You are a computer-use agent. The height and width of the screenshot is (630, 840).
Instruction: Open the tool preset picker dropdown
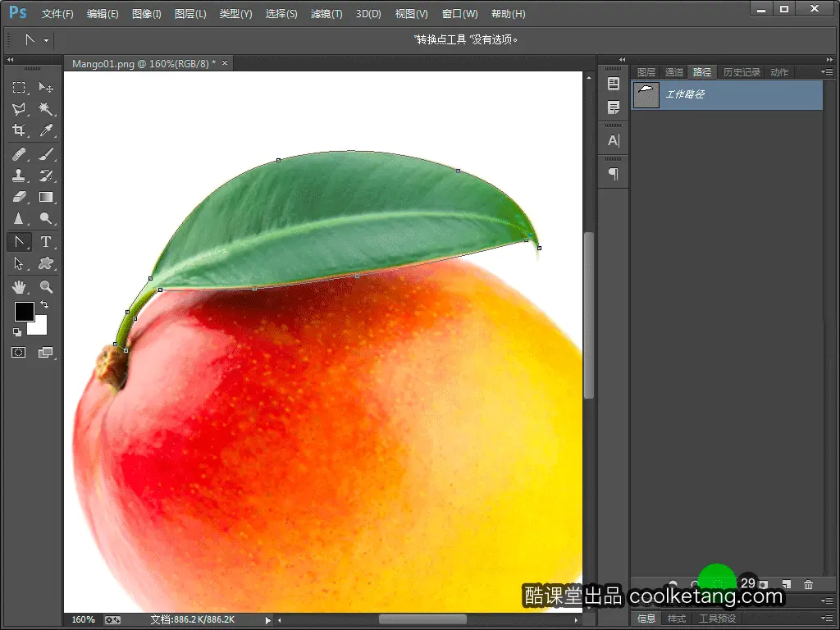tap(47, 40)
